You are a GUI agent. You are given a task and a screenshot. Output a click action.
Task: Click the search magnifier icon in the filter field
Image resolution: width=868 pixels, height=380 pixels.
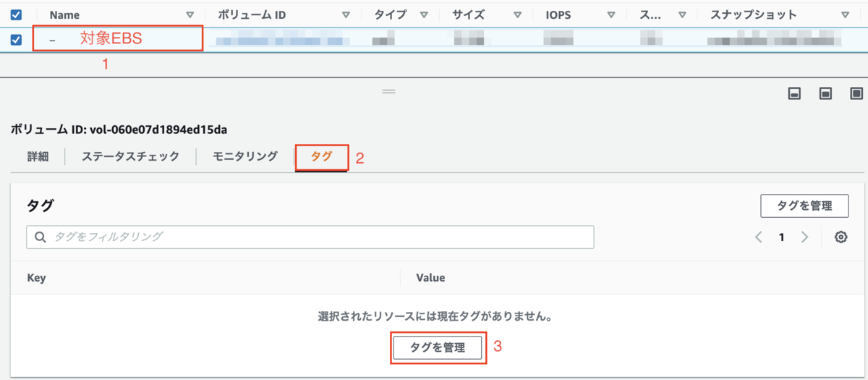coord(41,237)
